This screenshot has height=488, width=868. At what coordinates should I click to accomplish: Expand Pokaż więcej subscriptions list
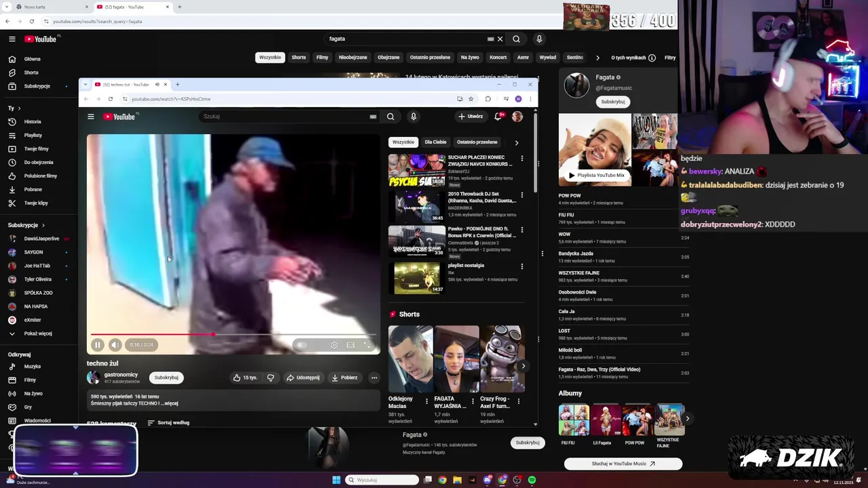pyautogui.click(x=39, y=333)
